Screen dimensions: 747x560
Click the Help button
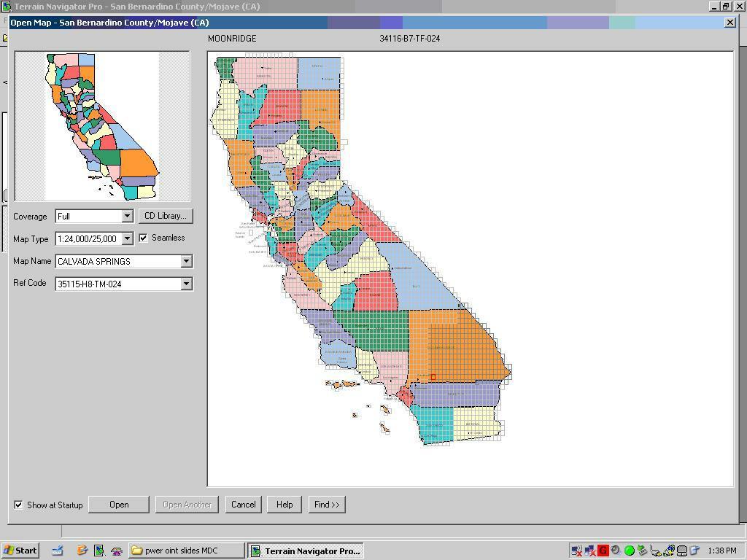pyautogui.click(x=285, y=505)
